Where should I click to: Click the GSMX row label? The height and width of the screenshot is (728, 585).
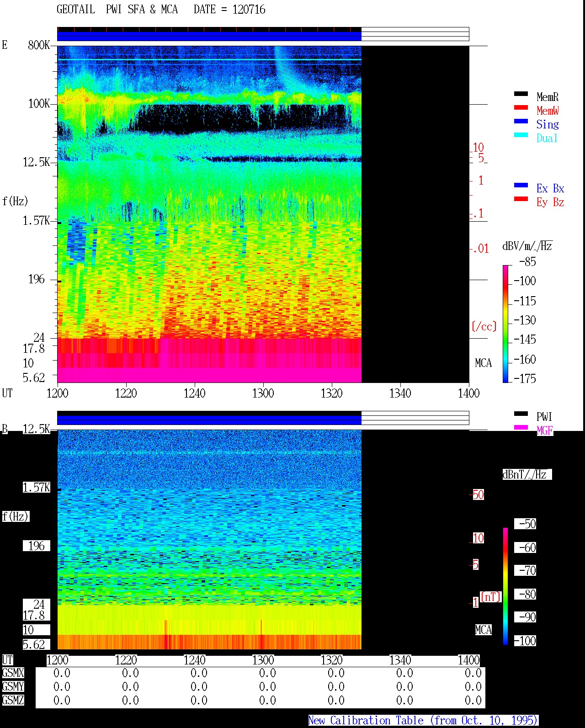click(13, 673)
